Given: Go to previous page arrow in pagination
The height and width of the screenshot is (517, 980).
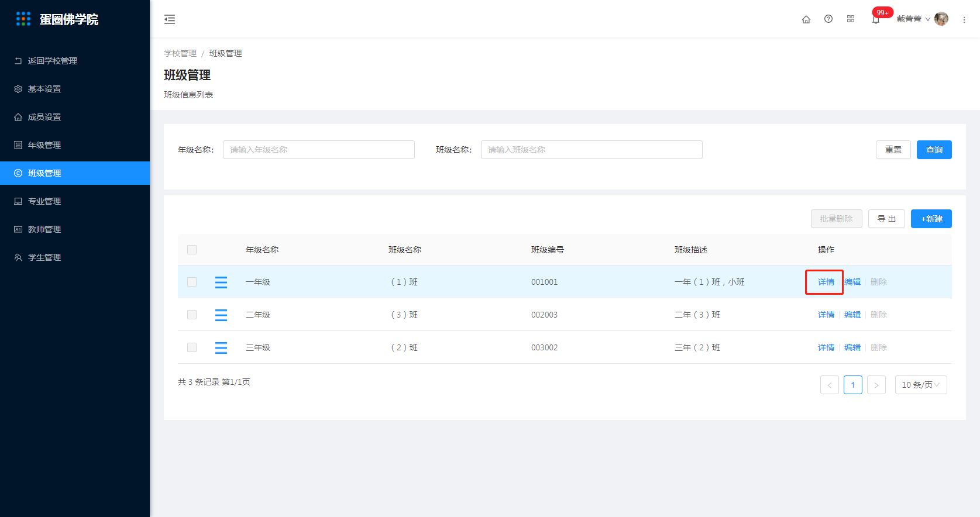Looking at the screenshot, I should click(830, 385).
